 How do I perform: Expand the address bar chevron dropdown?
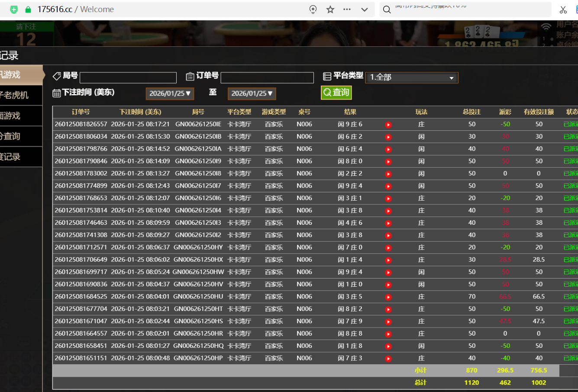click(365, 10)
